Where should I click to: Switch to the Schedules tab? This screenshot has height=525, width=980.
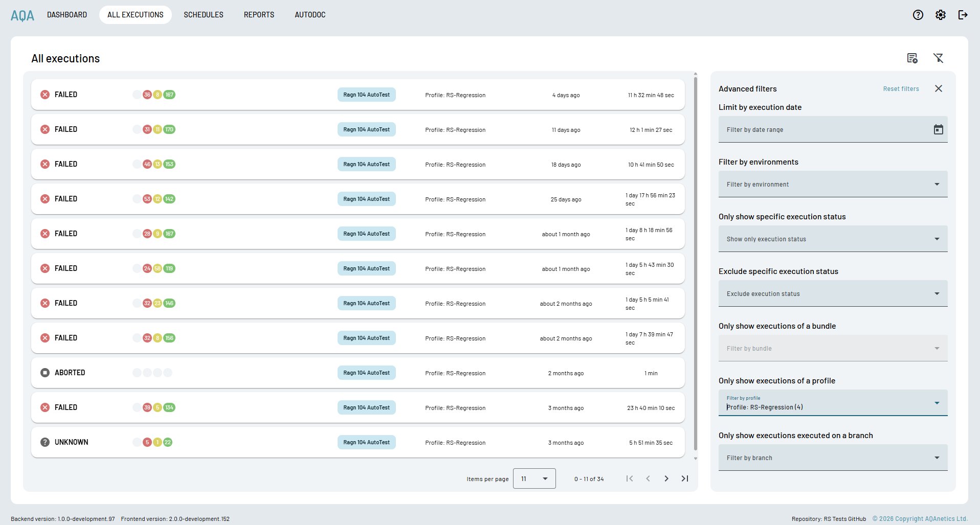[x=204, y=15]
